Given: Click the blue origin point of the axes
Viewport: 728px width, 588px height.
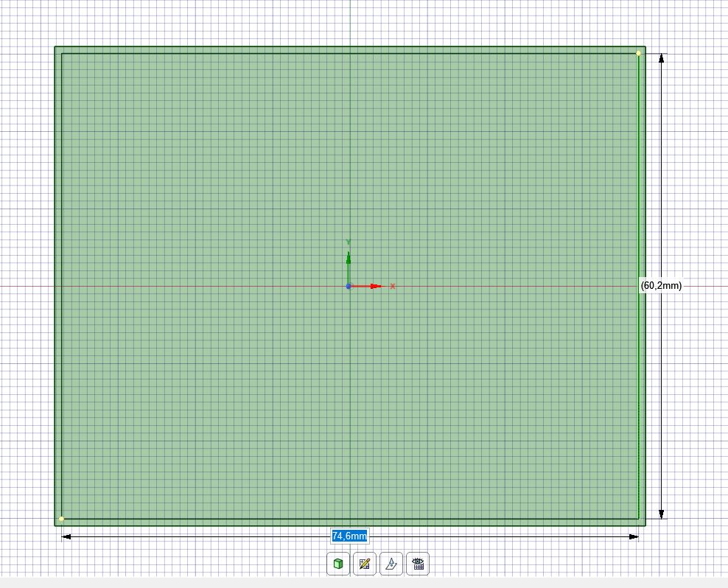Looking at the screenshot, I should coord(349,286).
